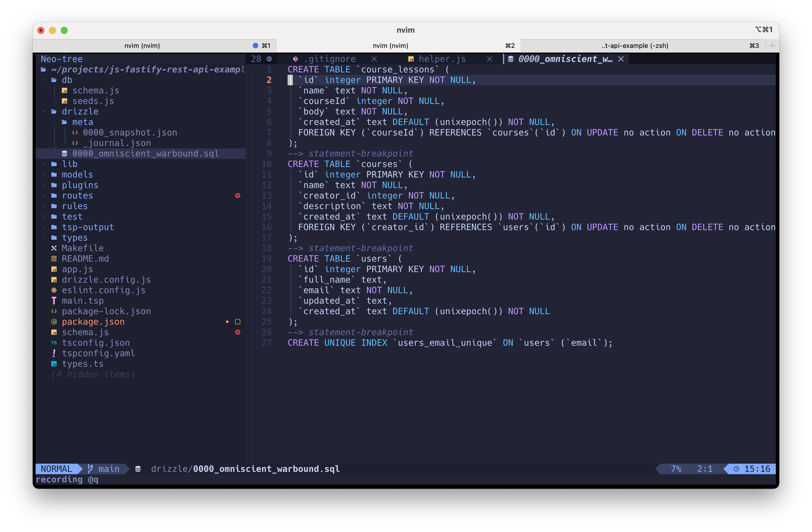Viewport: 812px width, 532px height.
Task: Click the Makefile tool icon in the tree
Action: click(x=54, y=248)
